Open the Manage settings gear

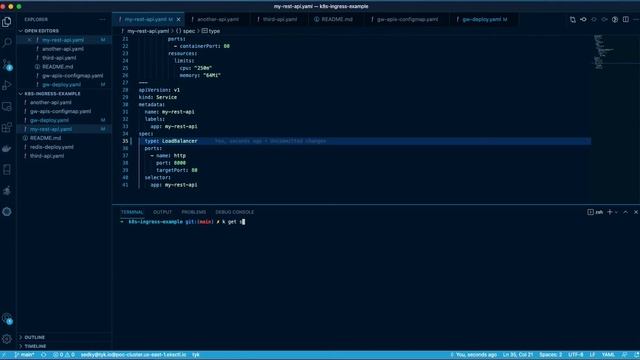tap(7, 339)
